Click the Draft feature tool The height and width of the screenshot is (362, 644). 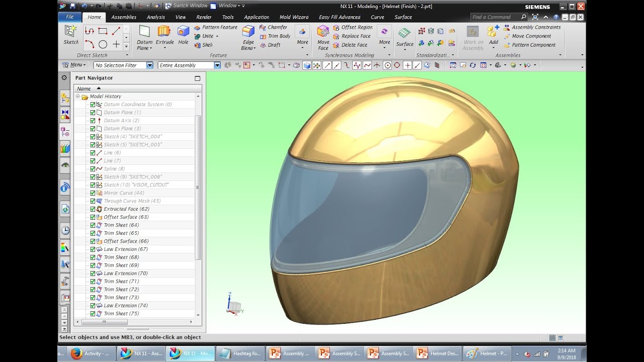point(270,45)
